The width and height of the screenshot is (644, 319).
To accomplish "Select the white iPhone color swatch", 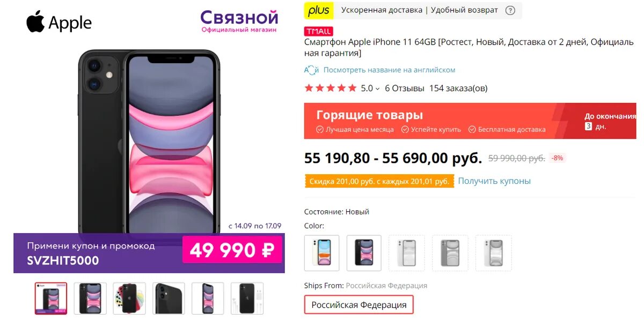I will [x=322, y=253].
